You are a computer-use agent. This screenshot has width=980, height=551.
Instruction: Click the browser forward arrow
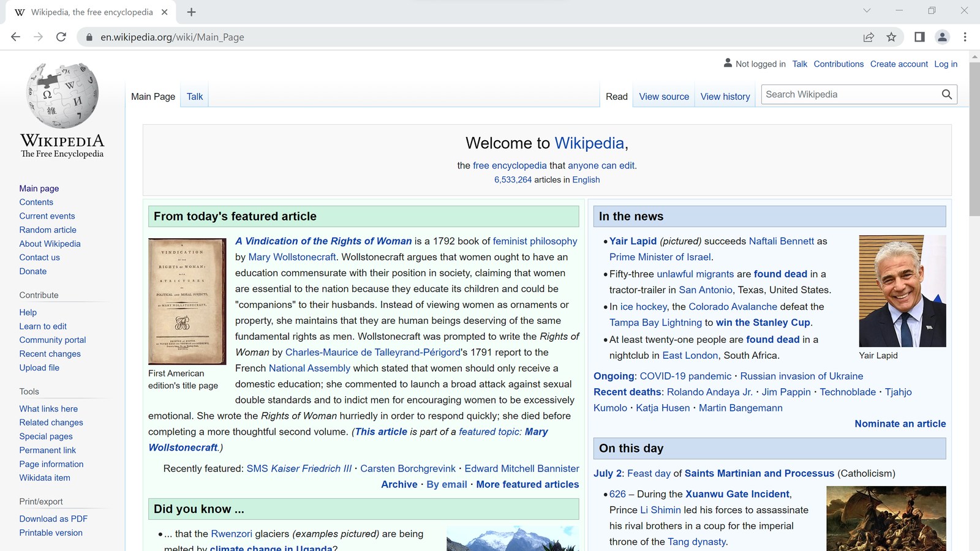point(38,37)
